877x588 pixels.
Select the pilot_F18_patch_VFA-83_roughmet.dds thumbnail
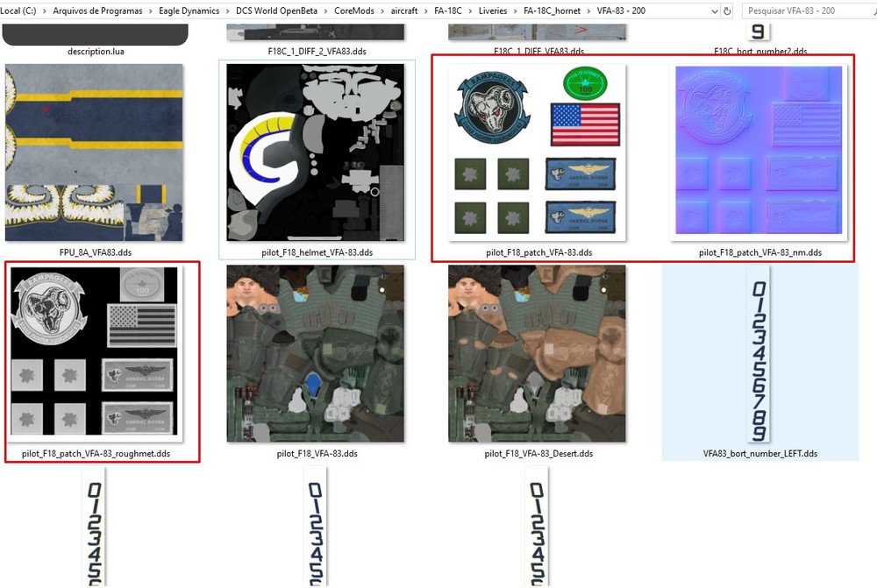[94, 355]
